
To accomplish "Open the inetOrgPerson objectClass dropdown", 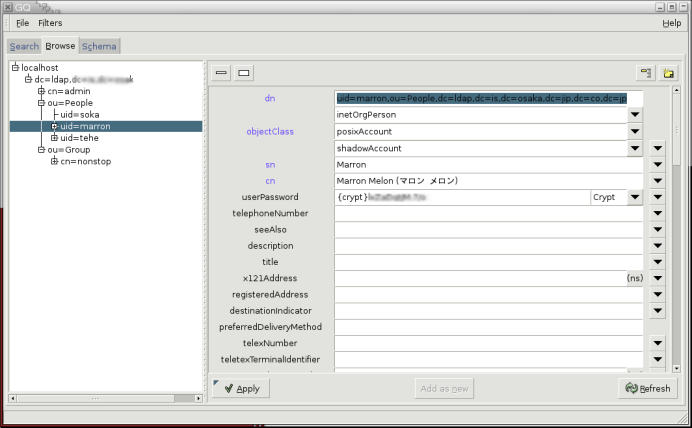I will (634, 115).
